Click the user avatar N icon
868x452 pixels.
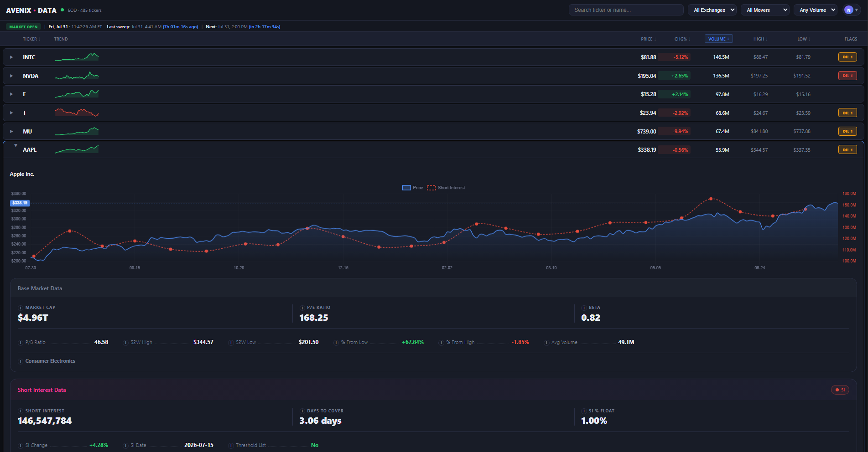coord(848,10)
